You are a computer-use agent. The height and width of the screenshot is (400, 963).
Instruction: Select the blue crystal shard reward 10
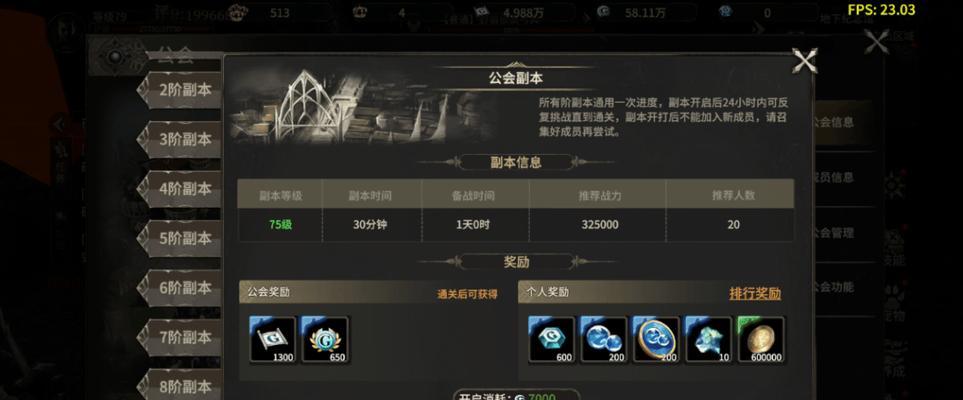709,340
